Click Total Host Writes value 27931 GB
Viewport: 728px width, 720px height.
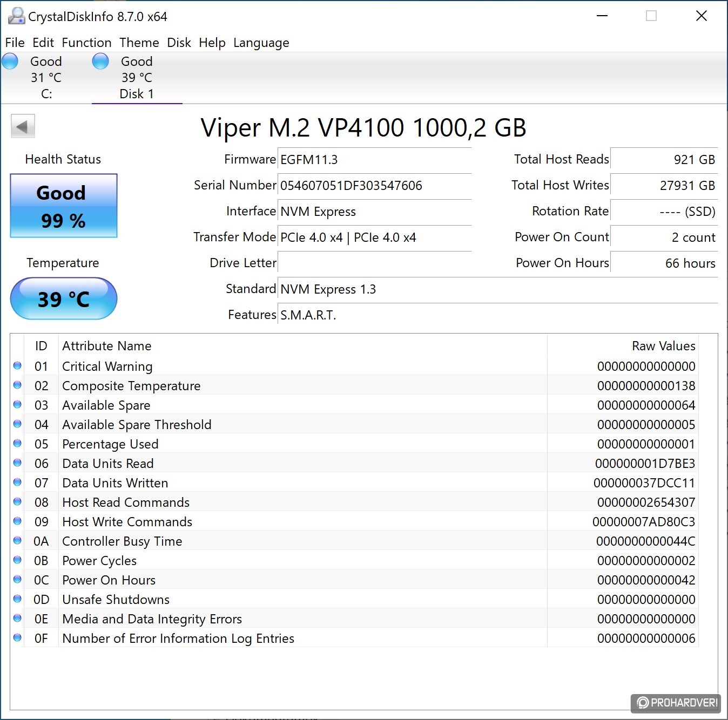coord(664,186)
